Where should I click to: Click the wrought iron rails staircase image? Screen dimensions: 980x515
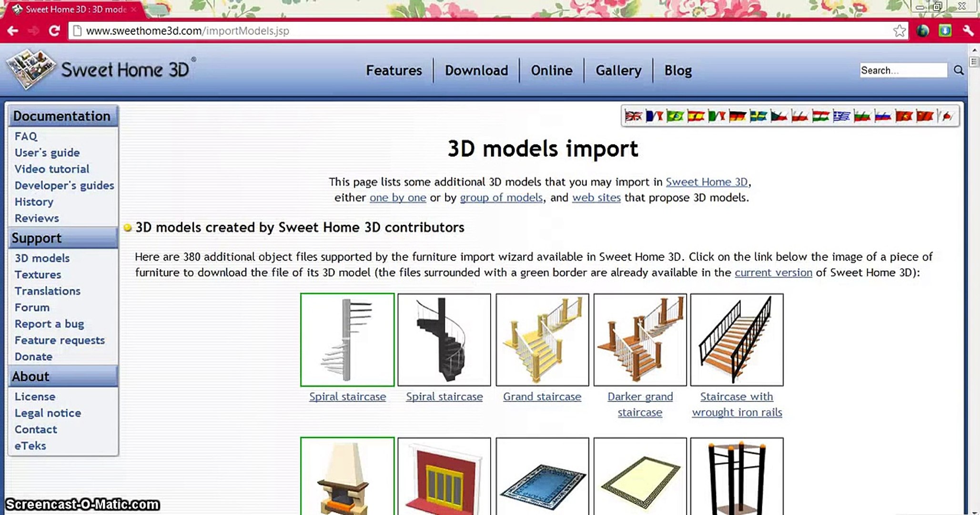pyautogui.click(x=736, y=340)
